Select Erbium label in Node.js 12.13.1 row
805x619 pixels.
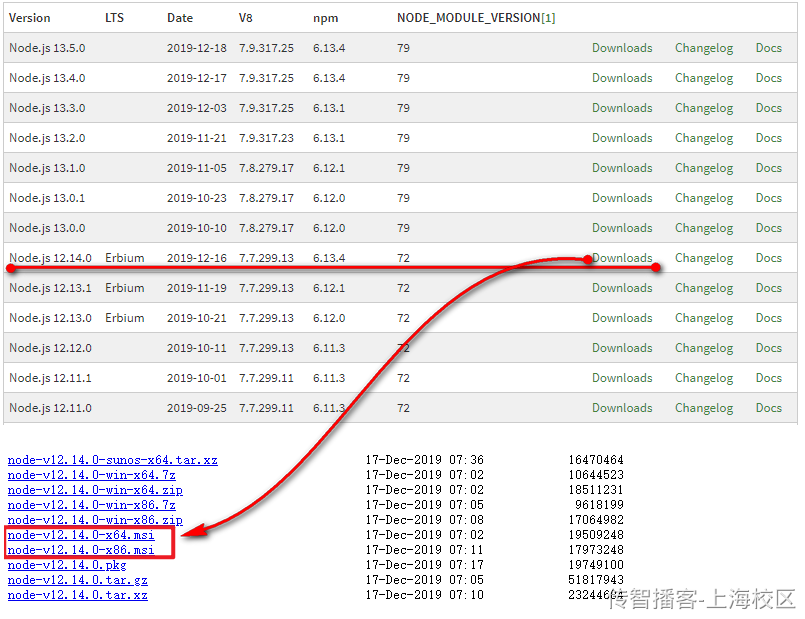(125, 288)
